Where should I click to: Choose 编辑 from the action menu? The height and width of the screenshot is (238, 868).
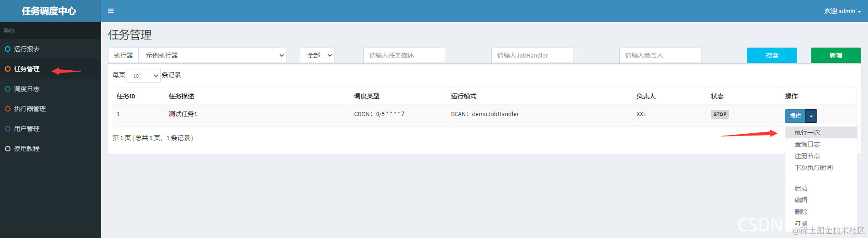[821, 200]
